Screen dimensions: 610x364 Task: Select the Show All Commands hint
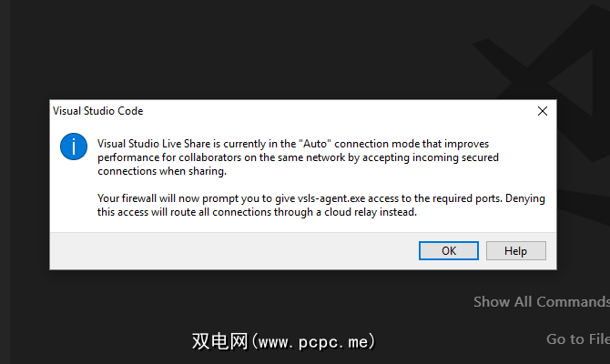click(x=541, y=301)
